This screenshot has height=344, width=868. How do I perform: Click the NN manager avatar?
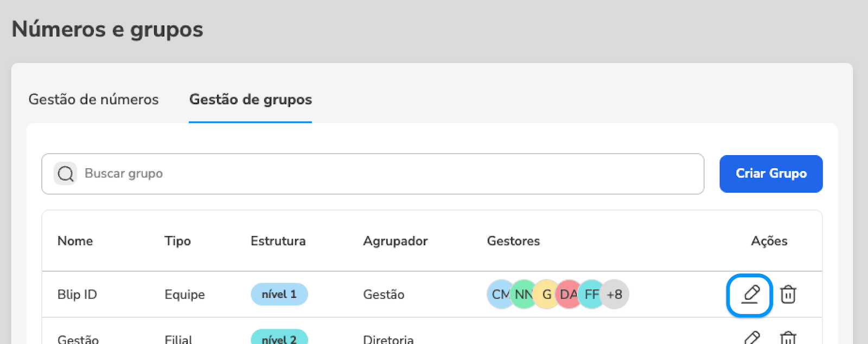coord(522,295)
